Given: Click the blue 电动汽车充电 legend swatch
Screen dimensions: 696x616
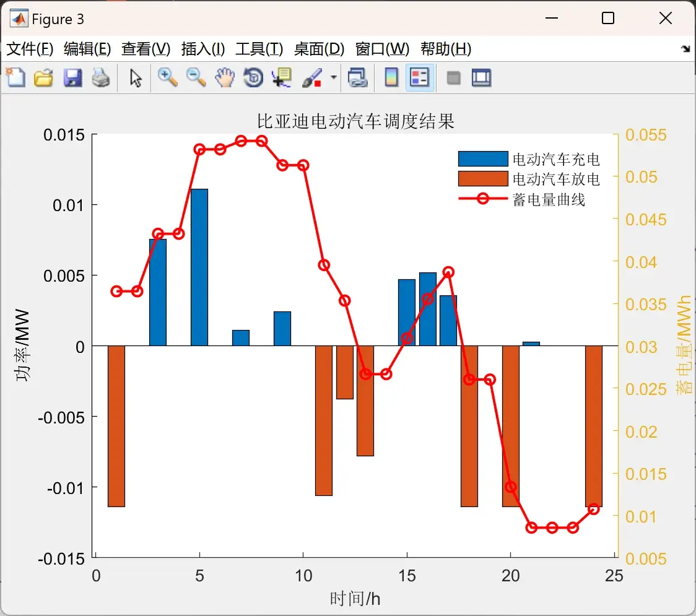Looking at the screenshot, I should coord(483,158).
